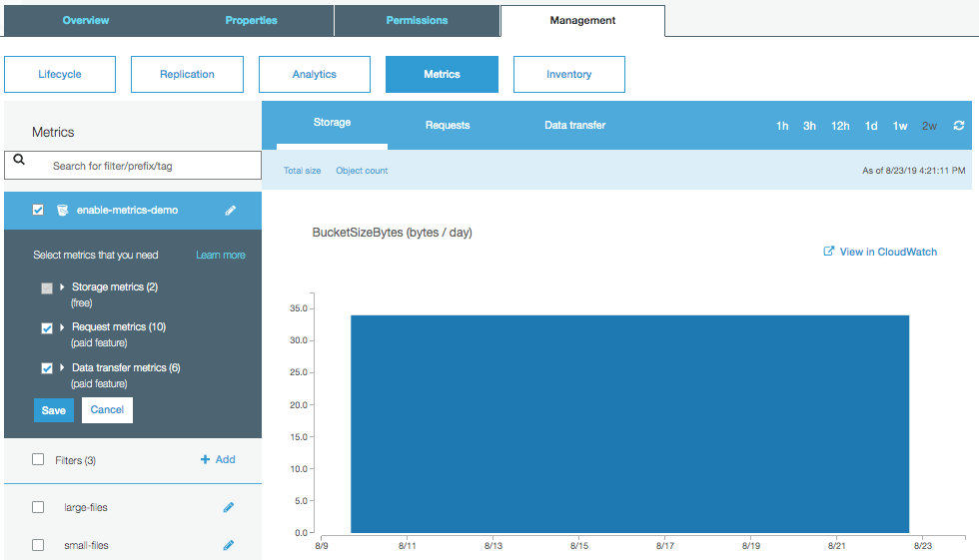
Task: Open the Analytics section
Action: (315, 74)
